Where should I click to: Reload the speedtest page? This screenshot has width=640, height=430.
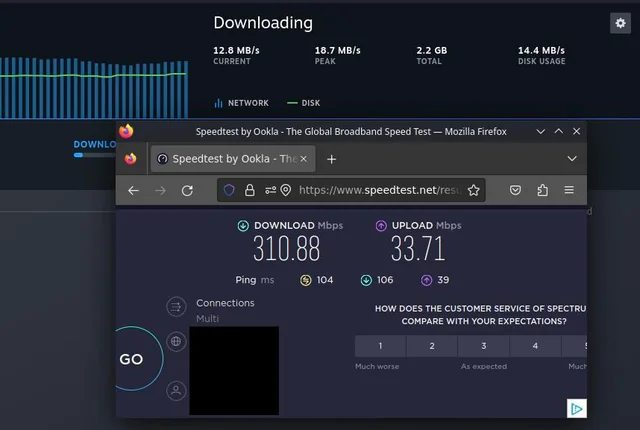tap(187, 191)
